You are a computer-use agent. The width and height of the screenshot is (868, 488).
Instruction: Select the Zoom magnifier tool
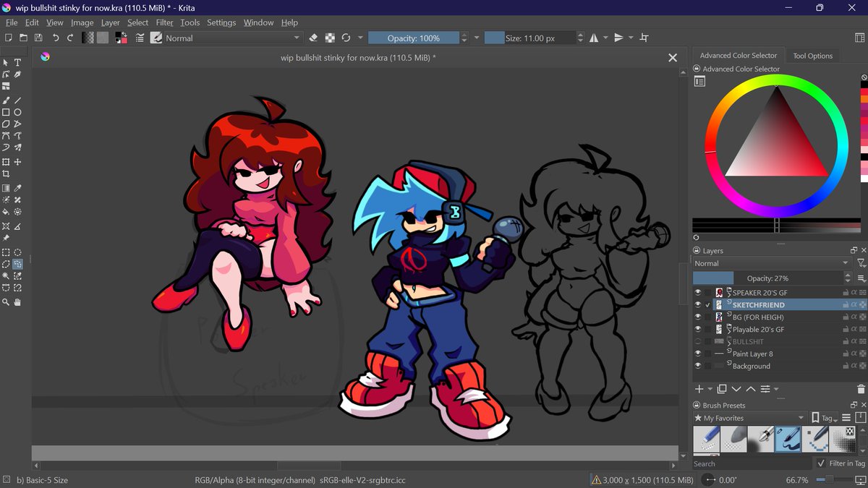point(6,302)
